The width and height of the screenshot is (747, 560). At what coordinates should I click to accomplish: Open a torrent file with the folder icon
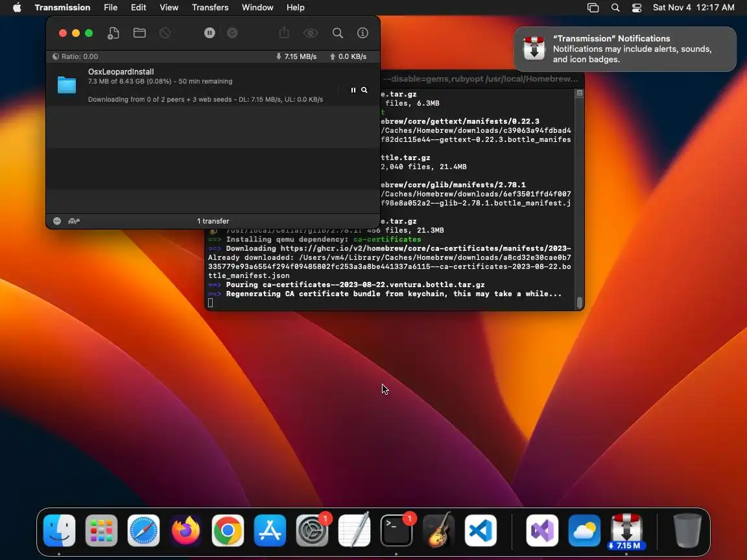pyautogui.click(x=139, y=33)
